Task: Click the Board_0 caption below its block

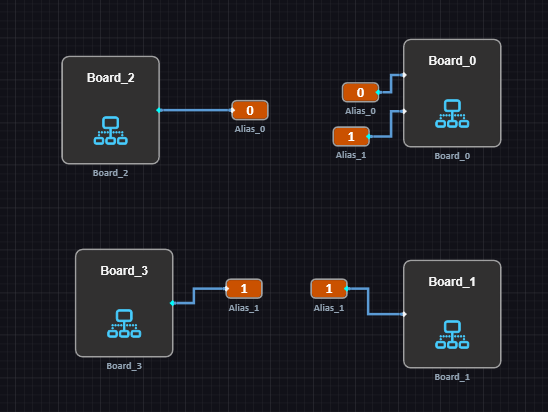Action: point(452,156)
